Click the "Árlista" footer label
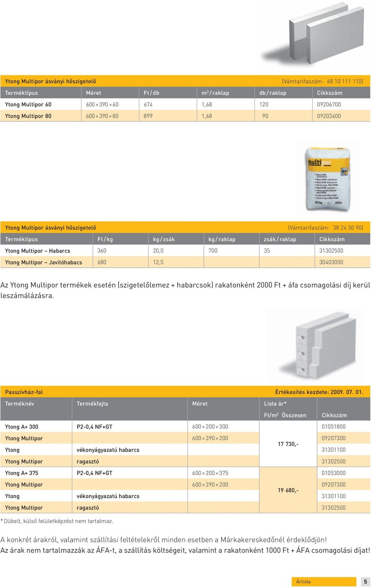Screen dimensions: 373x588 303,582
